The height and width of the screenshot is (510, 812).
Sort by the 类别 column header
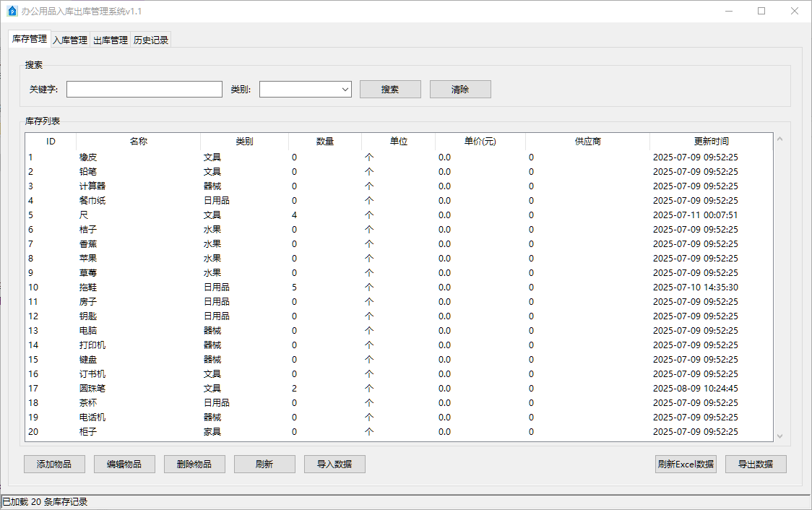pos(244,142)
